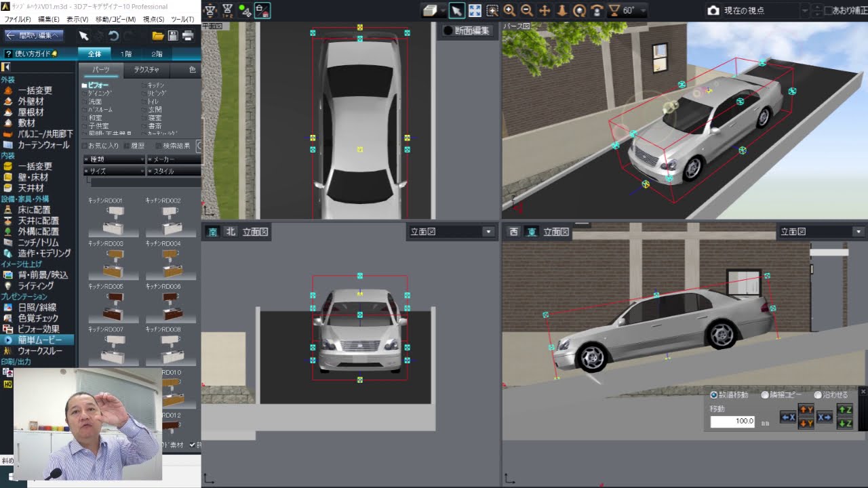Image resolution: width=868 pixels, height=488 pixels.
Task: Click the +Y up arrow move button
Action: point(806,410)
